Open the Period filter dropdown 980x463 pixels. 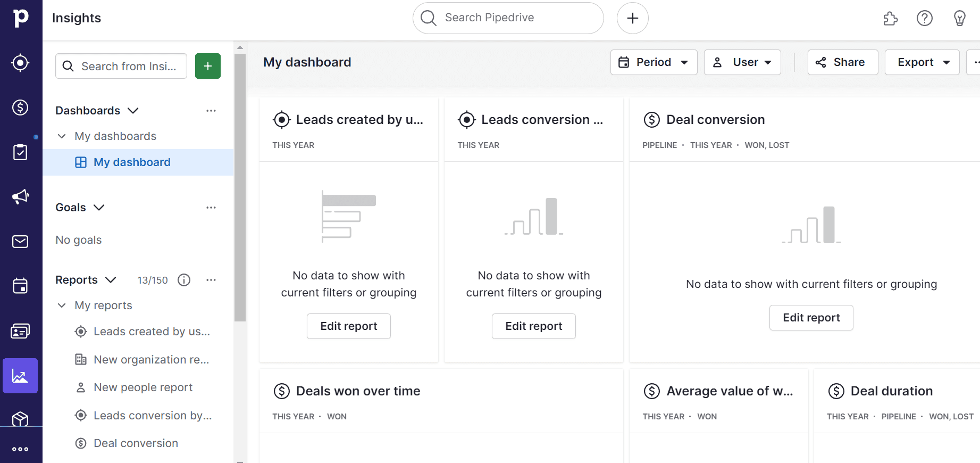(654, 62)
